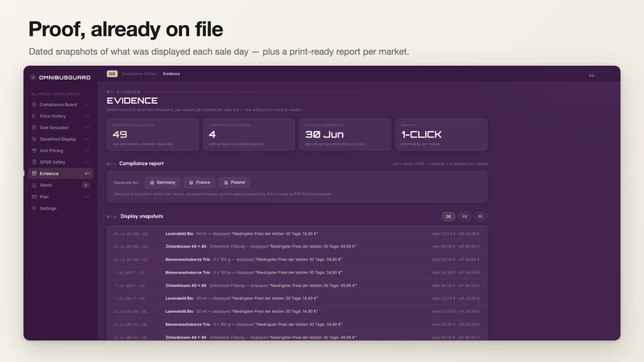Click the Storefront Display tag icon
The height and width of the screenshot is (362, 644).
click(x=34, y=138)
